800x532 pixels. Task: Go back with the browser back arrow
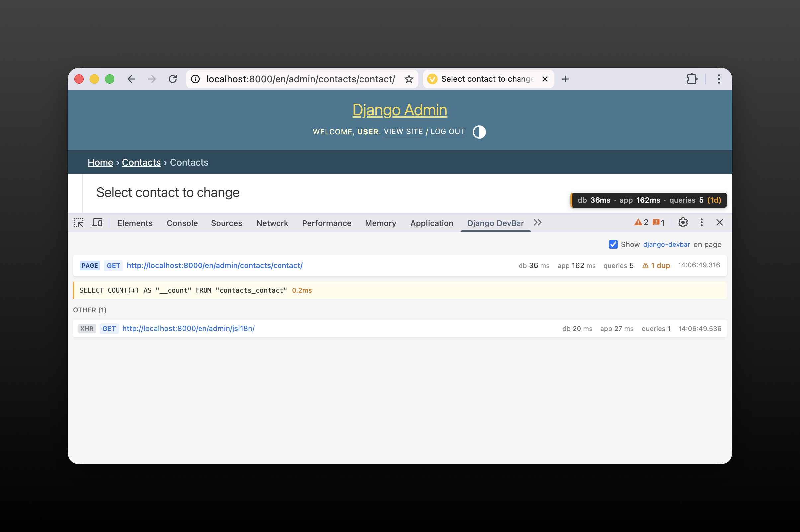pos(131,79)
